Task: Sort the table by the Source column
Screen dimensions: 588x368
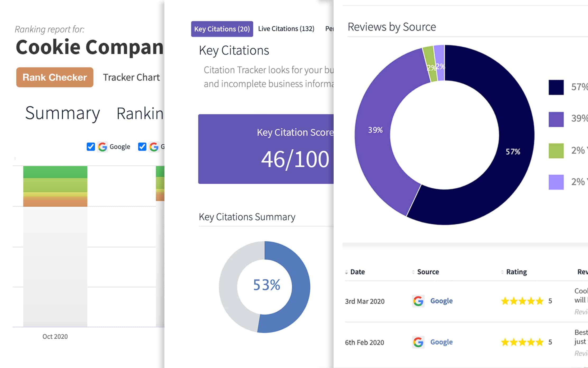Action: (428, 272)
